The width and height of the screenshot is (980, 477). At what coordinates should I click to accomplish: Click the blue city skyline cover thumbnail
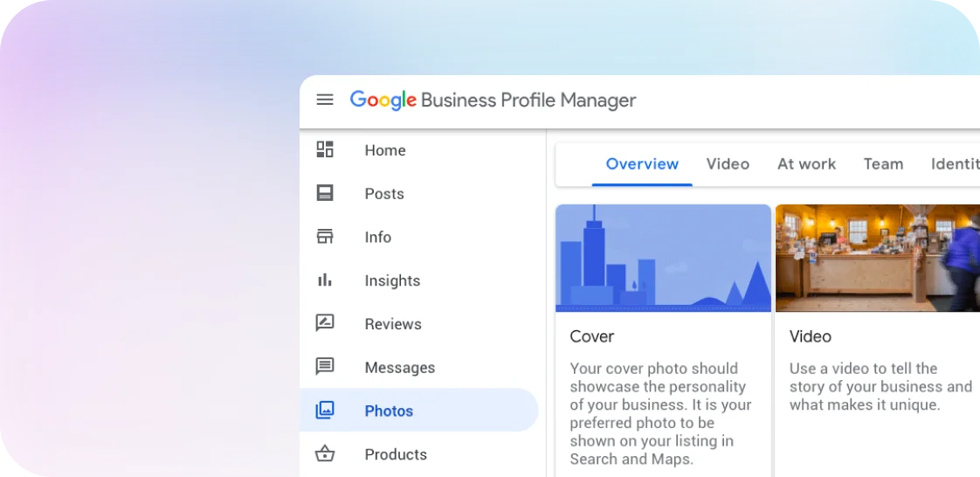click(663, 259)
